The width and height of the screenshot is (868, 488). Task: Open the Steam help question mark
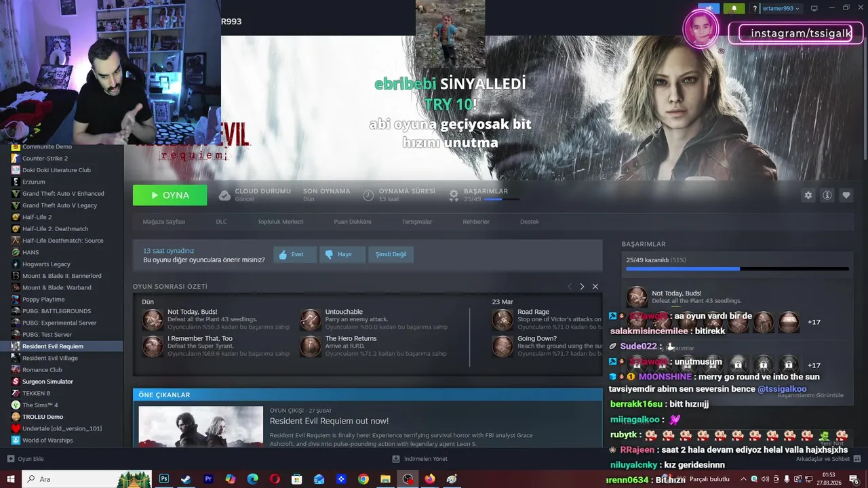click(755, 9)
